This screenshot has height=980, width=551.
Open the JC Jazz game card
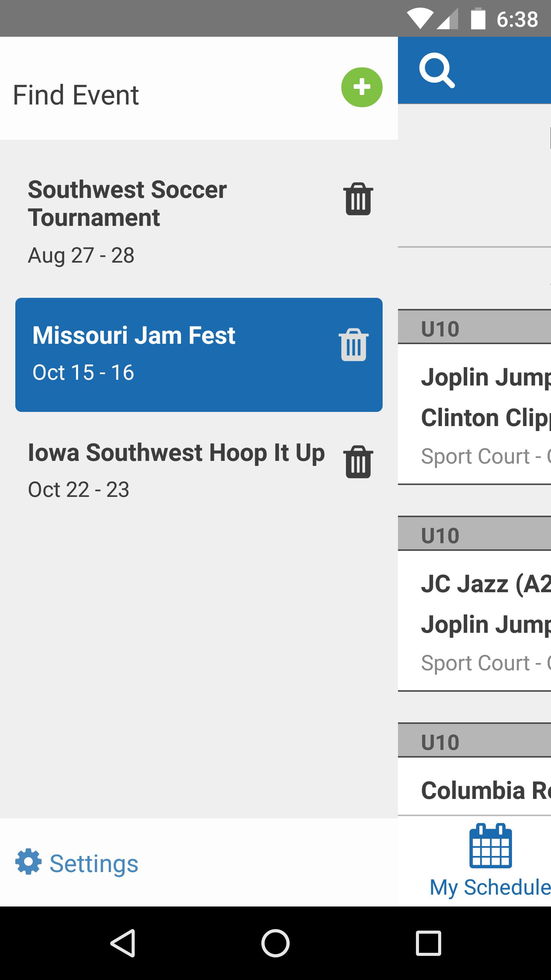click(x=474, y=621)
